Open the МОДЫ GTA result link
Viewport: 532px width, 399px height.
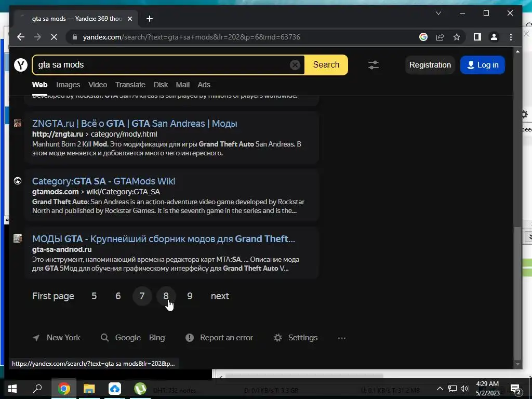(164, 239)
